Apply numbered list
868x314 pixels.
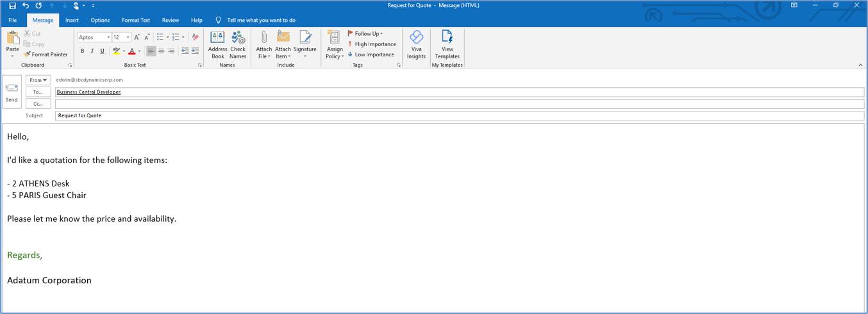click(x=176, y=37)
